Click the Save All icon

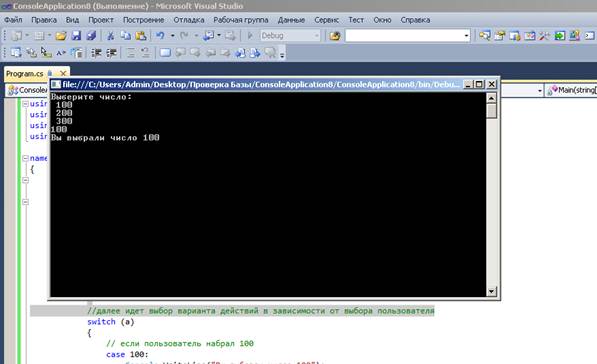(91, 36)
